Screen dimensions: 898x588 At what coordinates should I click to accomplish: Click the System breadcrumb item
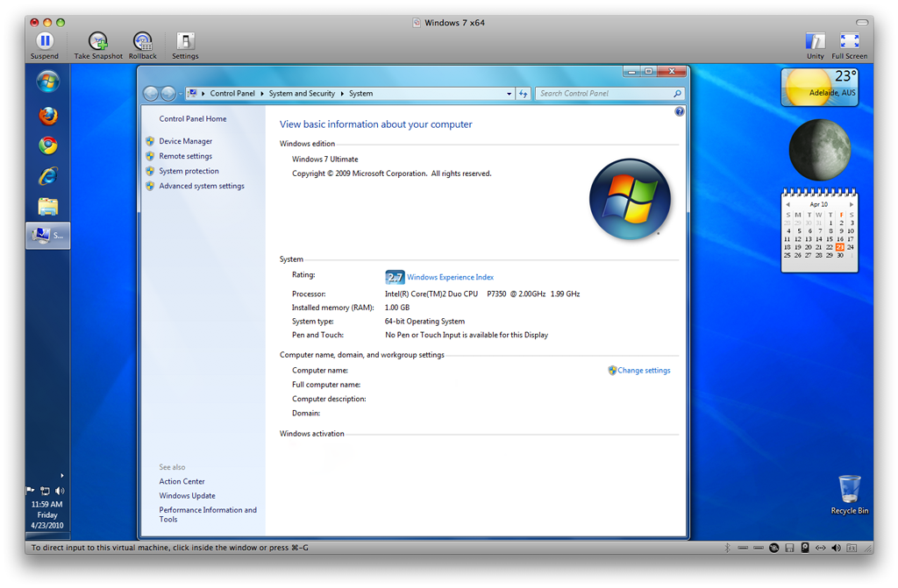(360, 93)
